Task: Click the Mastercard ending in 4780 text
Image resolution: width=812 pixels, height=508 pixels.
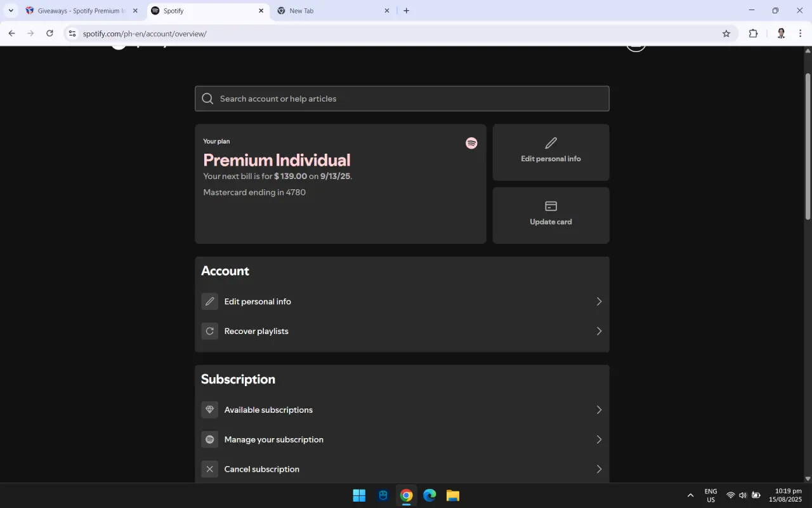Action: click(x=254, y=192)
